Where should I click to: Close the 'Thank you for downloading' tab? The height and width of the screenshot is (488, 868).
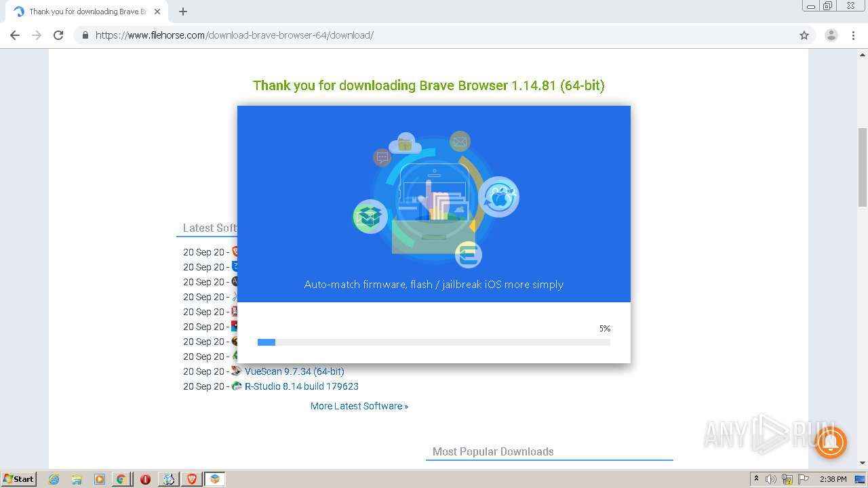[x=157, y=12]
